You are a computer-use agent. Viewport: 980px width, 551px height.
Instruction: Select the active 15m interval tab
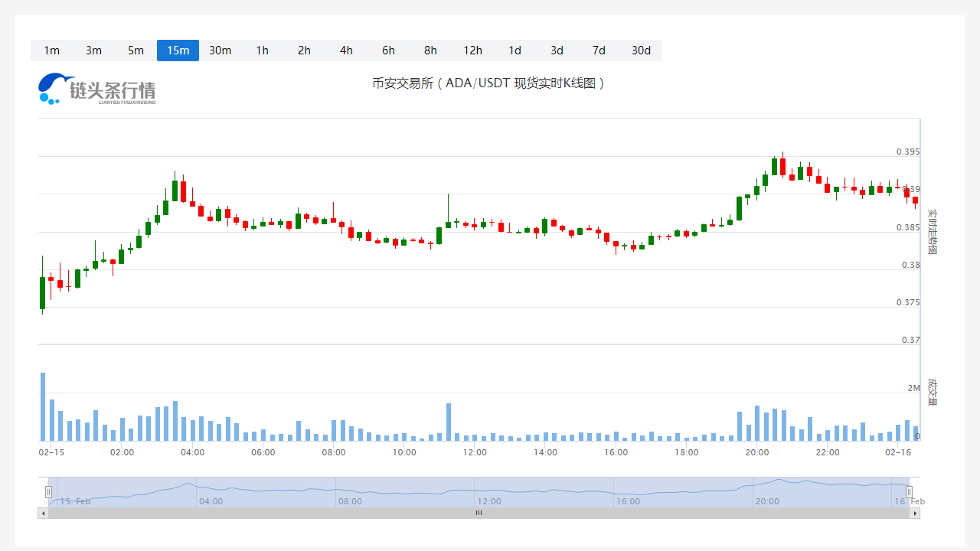[178, 51]
